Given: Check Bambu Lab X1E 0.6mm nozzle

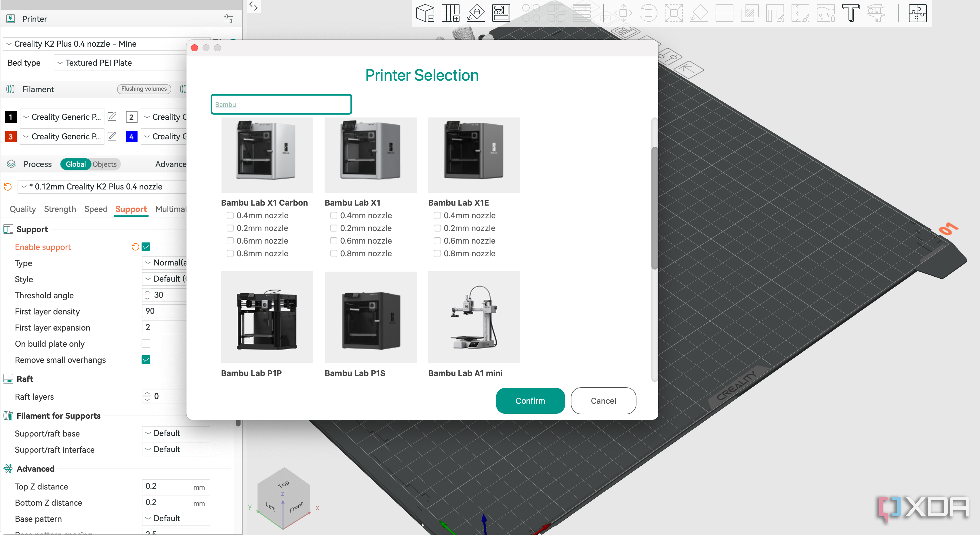Looking at the screenshot, I should pos(437,241).
